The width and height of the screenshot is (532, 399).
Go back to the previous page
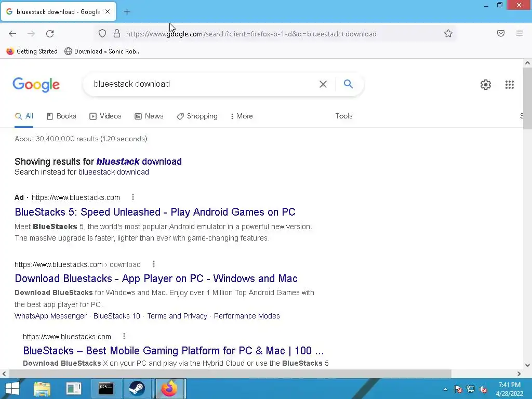pos(12,34)
